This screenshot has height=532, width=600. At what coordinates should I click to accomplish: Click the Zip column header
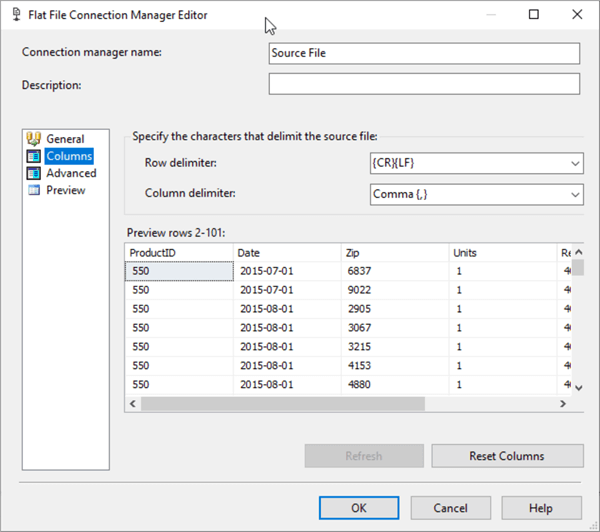coord(394,253)
